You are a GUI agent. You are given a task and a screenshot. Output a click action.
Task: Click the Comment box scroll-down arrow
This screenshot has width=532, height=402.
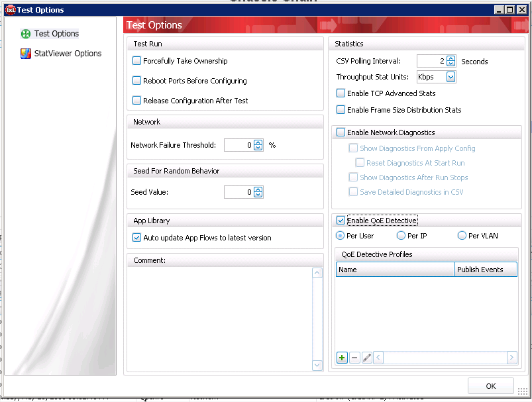click(317, 366)
